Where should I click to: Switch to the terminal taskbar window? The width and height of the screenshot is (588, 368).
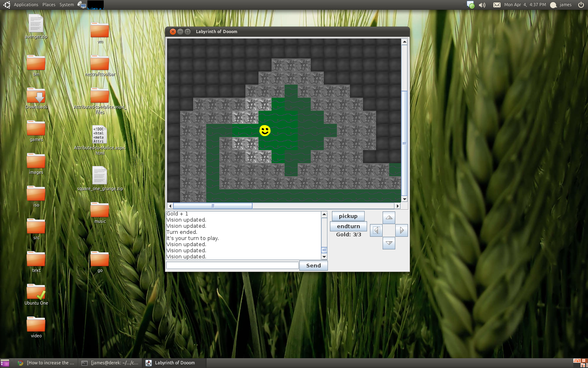110,363
